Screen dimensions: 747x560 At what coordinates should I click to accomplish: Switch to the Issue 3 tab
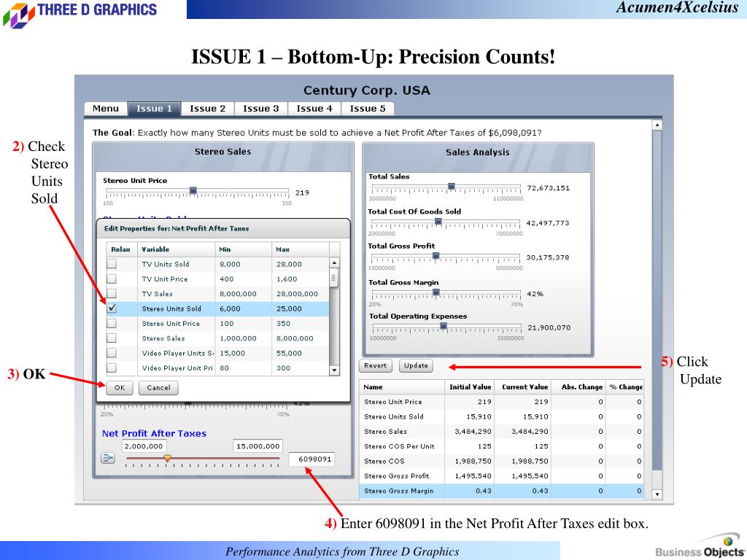point(261,109)
